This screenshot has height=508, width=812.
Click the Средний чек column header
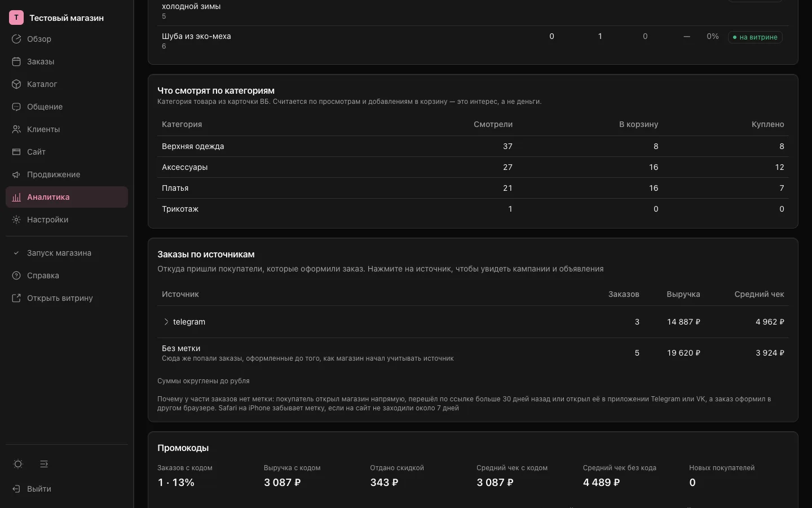tap(759, 294)
